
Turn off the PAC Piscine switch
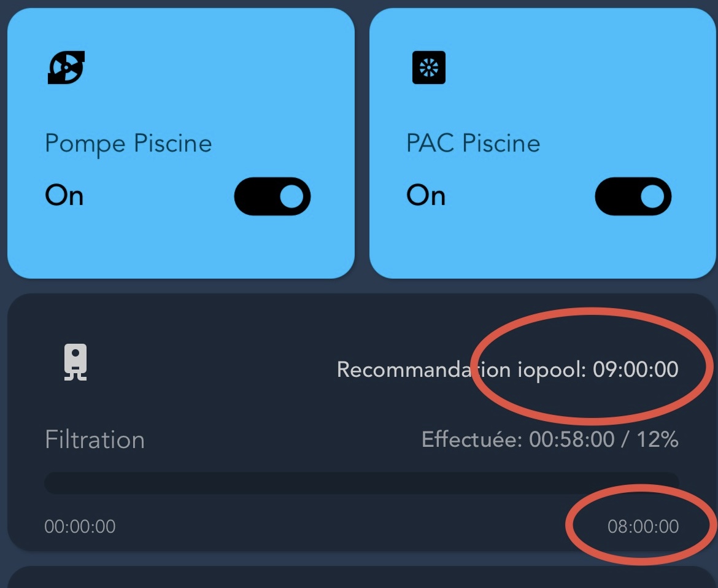(x=633, y=196)
